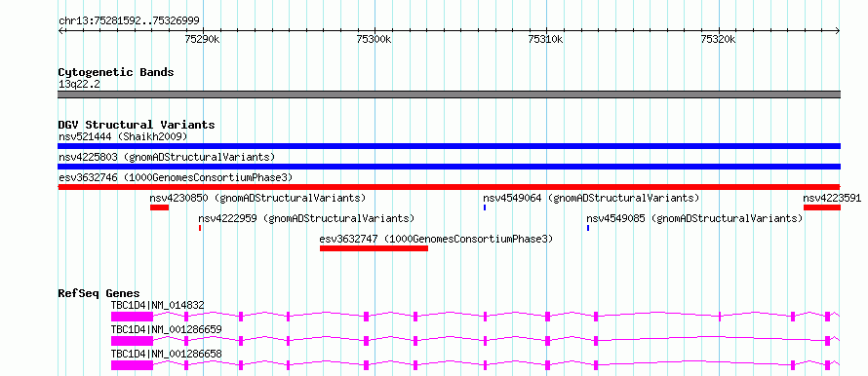Click the nsv521444 (Shaikh2009) blue variant bar
This screenshot has width=868, height=376.
pos(449,146)
